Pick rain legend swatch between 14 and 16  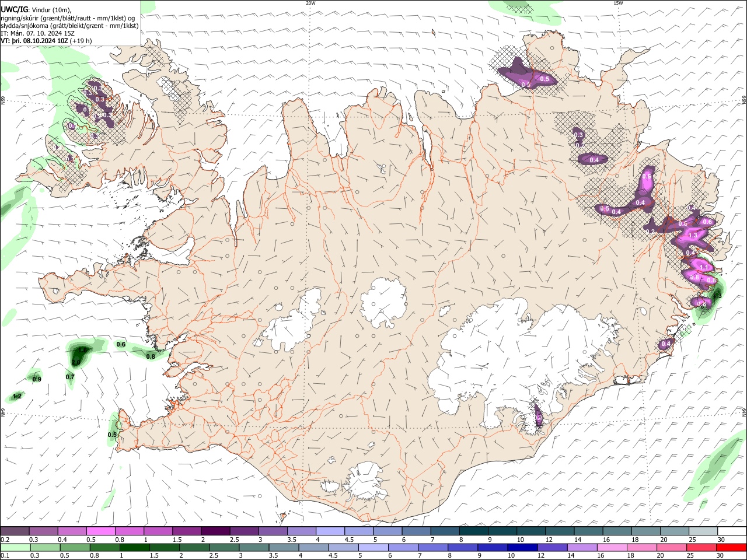click(582, 548)
